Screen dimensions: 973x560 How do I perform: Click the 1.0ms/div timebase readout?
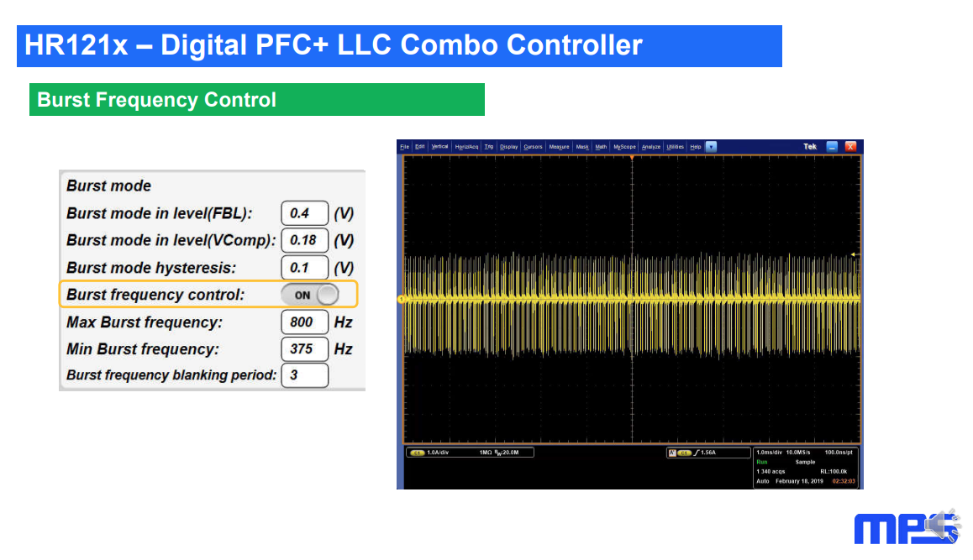(x=769, y=453)
